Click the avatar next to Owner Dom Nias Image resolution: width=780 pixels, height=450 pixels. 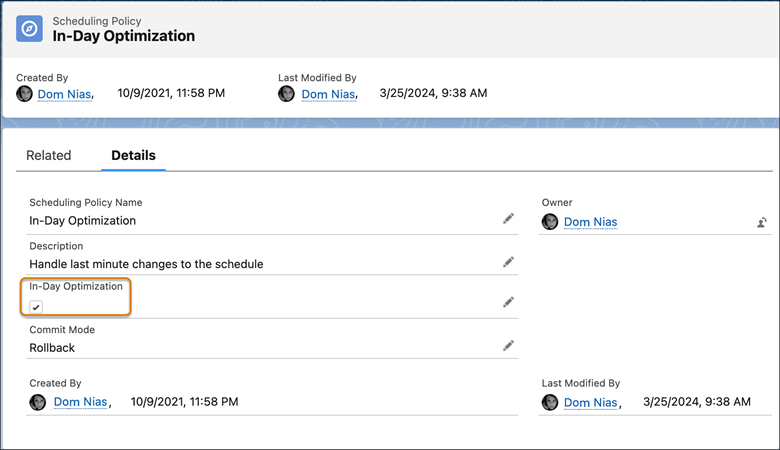coord(550,222)
